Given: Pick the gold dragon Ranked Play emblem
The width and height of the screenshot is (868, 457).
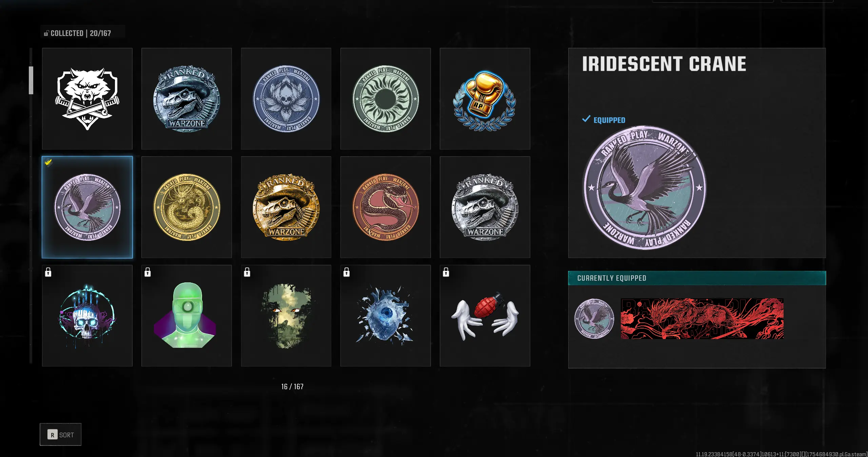Looking at the screenshot, I should (186, 207).
